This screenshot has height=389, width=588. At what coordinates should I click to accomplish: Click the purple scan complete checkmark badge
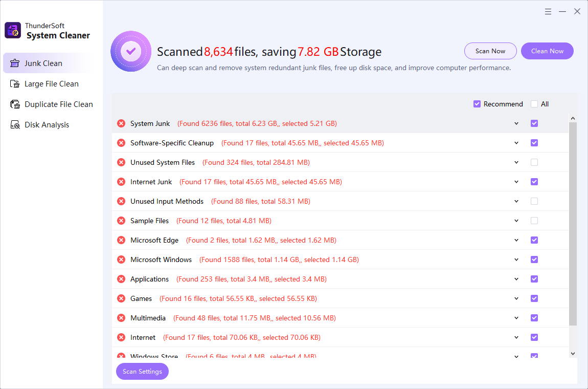coord(131,51)
